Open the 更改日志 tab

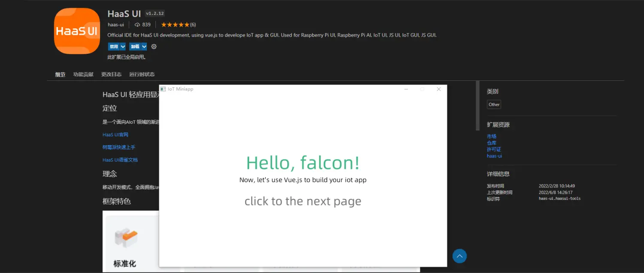click(x=111, y=74)
